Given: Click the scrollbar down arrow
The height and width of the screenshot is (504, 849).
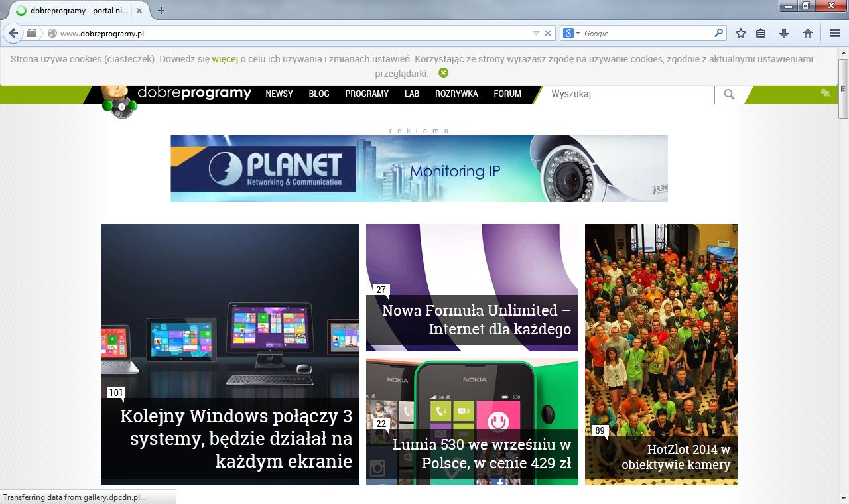Looking at the screenshot, I should coord(843,498).
